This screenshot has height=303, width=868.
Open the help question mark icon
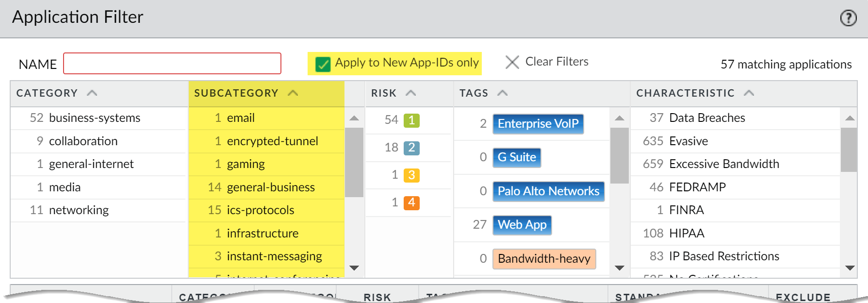(848, 18)
